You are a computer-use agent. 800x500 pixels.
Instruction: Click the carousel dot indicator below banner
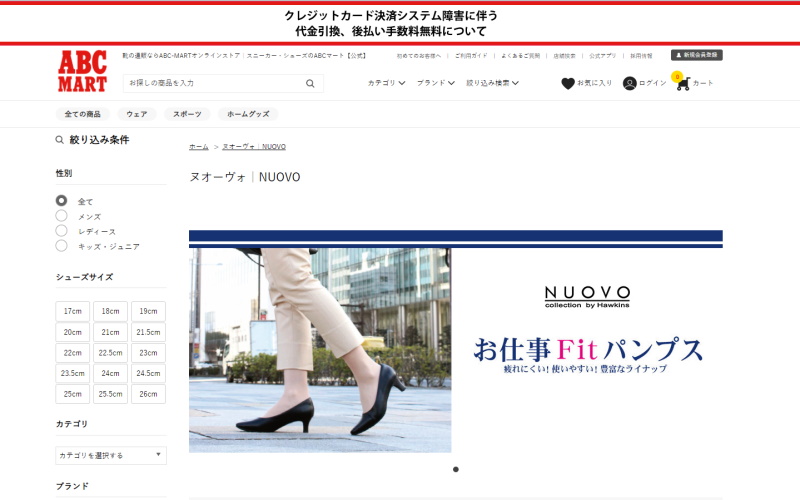coord(456,469)
